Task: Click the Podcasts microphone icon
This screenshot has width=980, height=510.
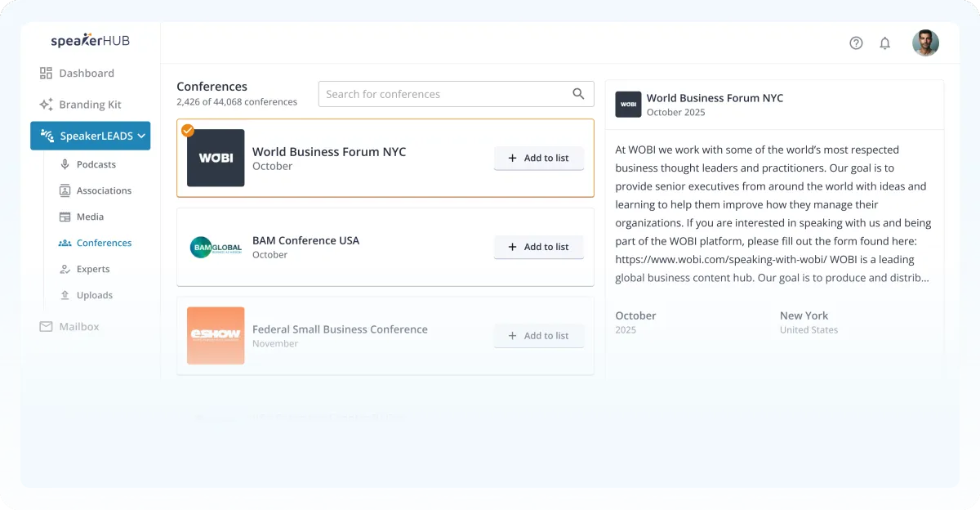Action: click(65, 164)
